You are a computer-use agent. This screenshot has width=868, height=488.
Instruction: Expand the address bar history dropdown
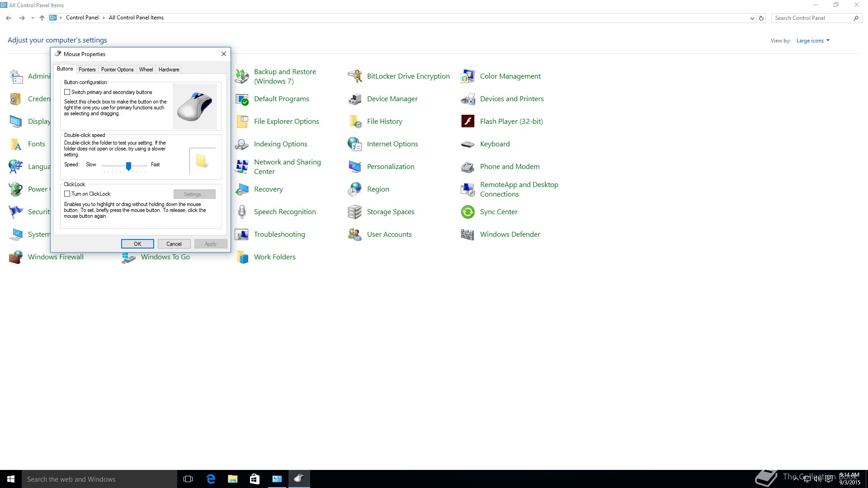tap(752, 19)
